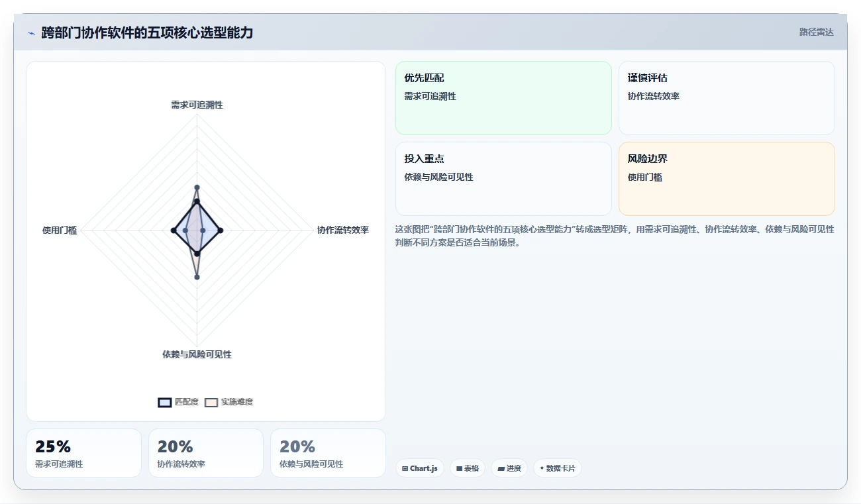This screenshot has width=861, height=504.
Task: Open the 数据卡片 chip
Action: pyautogui.click(x=558, y=468)
